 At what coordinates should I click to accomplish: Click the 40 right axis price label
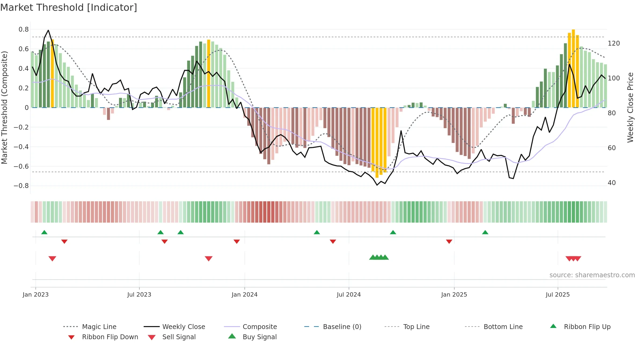tap(612, 183)
